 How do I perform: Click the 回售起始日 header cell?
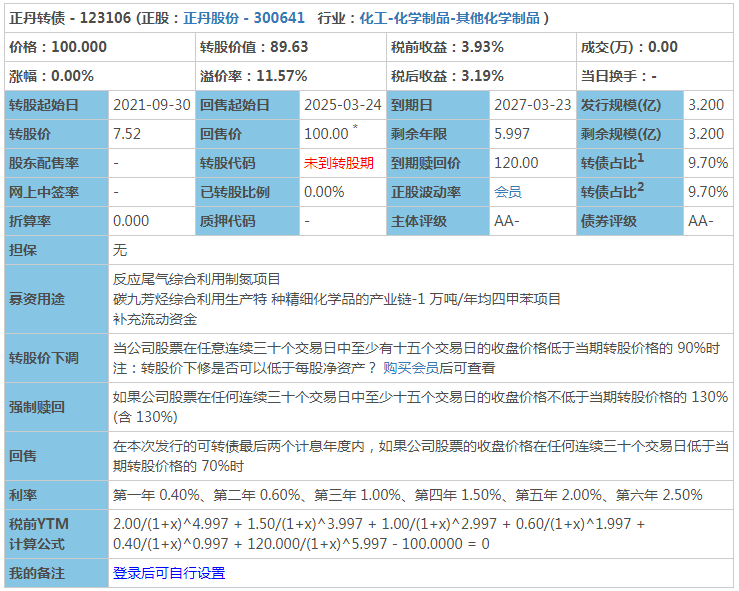point(247,105)
